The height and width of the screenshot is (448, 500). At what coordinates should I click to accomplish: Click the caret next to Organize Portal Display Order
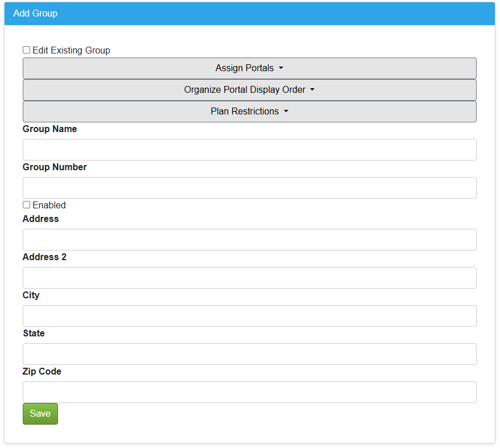(312, 90)
